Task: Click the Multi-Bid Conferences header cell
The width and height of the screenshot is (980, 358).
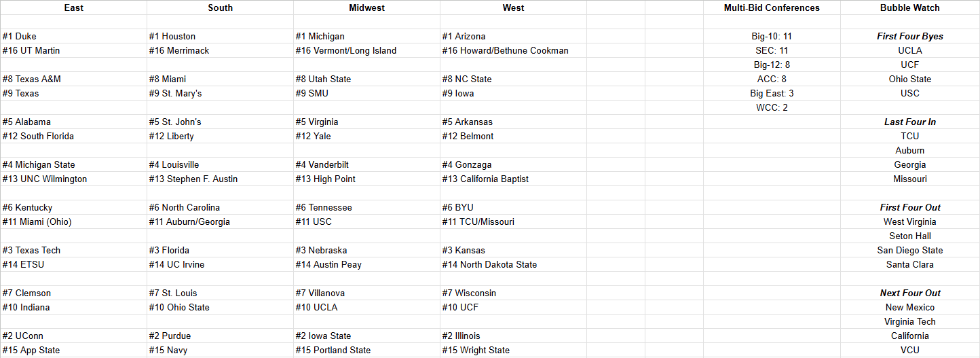Action: (x=771, y=7)
